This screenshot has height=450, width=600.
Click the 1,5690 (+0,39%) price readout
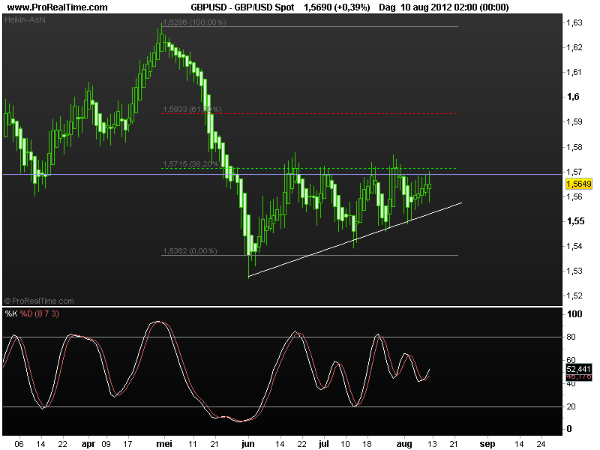pos(337,7)
